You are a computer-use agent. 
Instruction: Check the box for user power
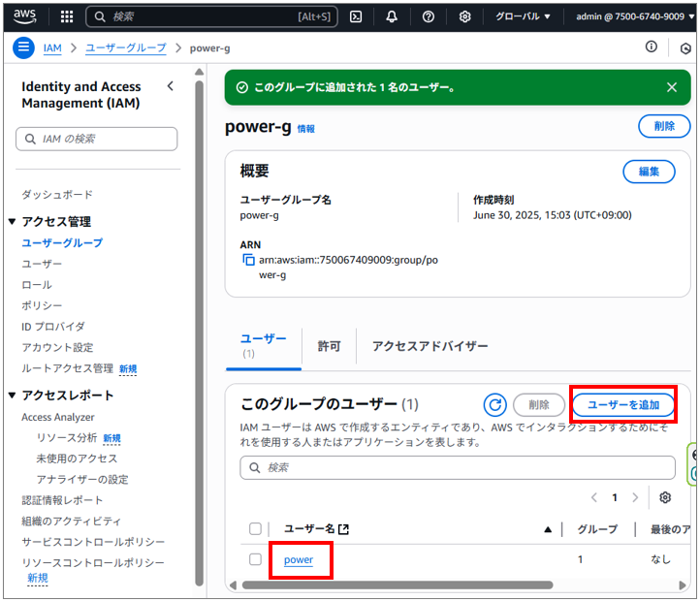[x=255, y=559]
